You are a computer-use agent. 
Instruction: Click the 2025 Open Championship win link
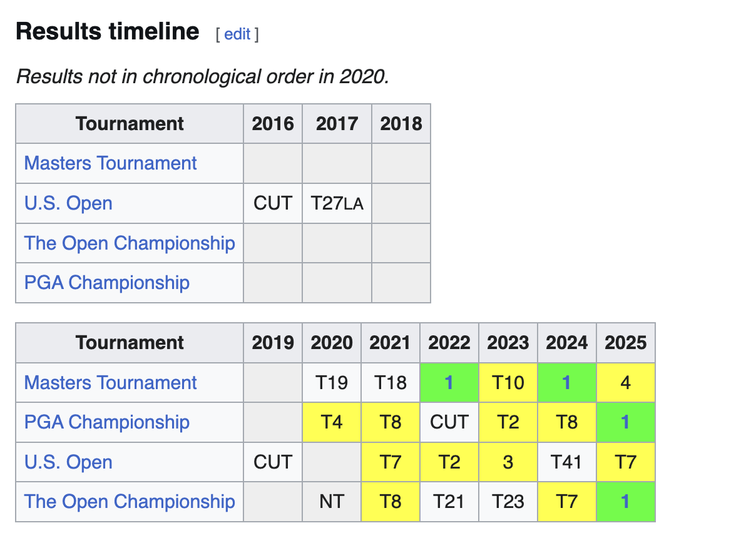point(625,502)
